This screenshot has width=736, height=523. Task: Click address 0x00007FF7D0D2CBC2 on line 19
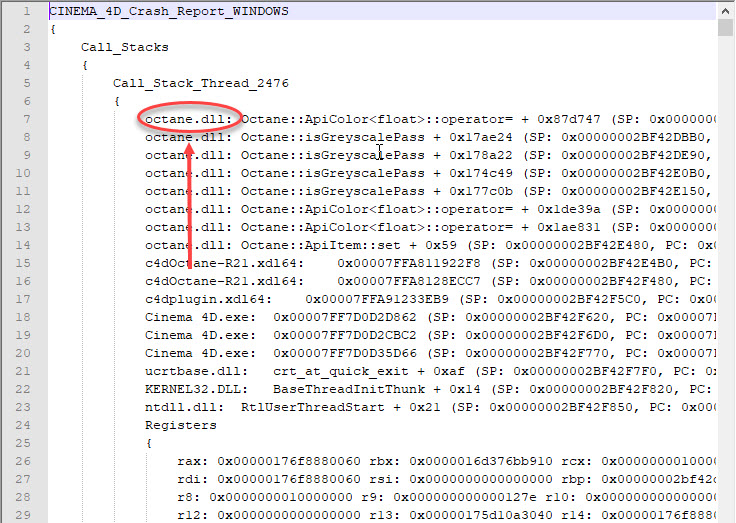(345, 335)
